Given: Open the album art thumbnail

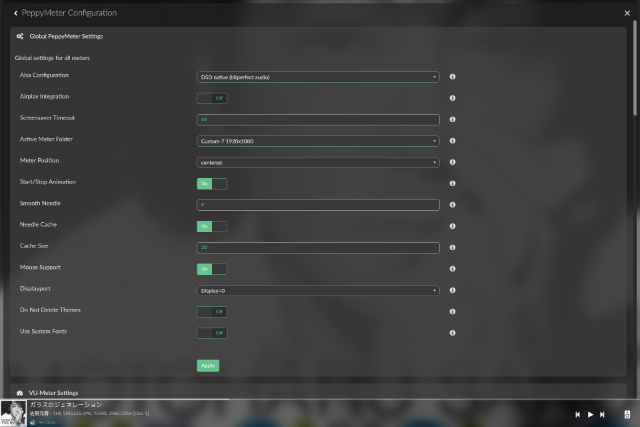Looking at the screenshot, I should click(x=13, y=413).
